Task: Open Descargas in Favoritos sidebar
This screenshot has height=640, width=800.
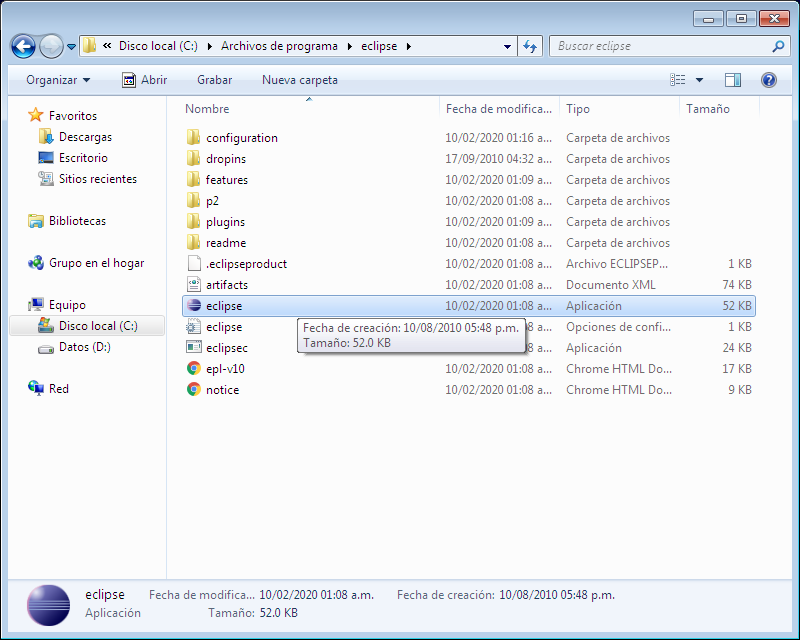Action: [85, 137]
